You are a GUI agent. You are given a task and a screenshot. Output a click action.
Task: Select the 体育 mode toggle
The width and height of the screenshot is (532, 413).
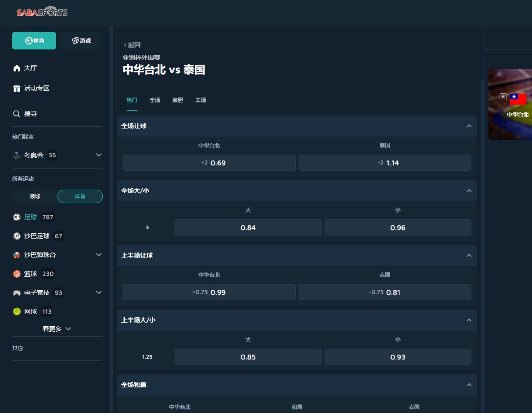[34, 40]
